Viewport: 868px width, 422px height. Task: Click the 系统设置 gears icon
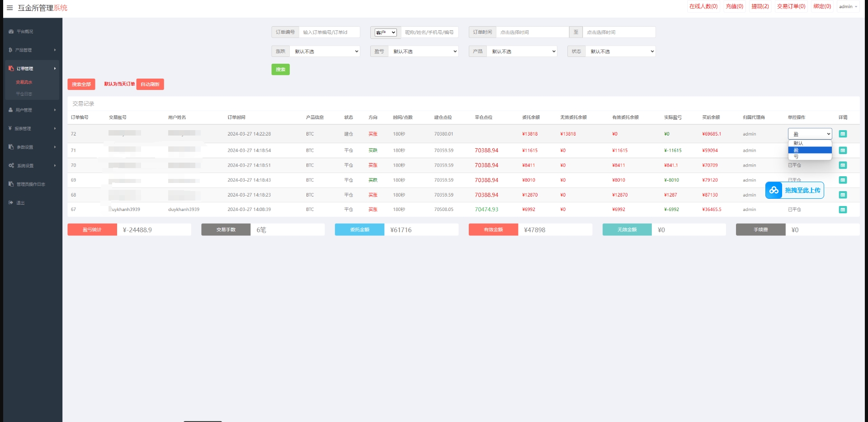click(11, 166)
